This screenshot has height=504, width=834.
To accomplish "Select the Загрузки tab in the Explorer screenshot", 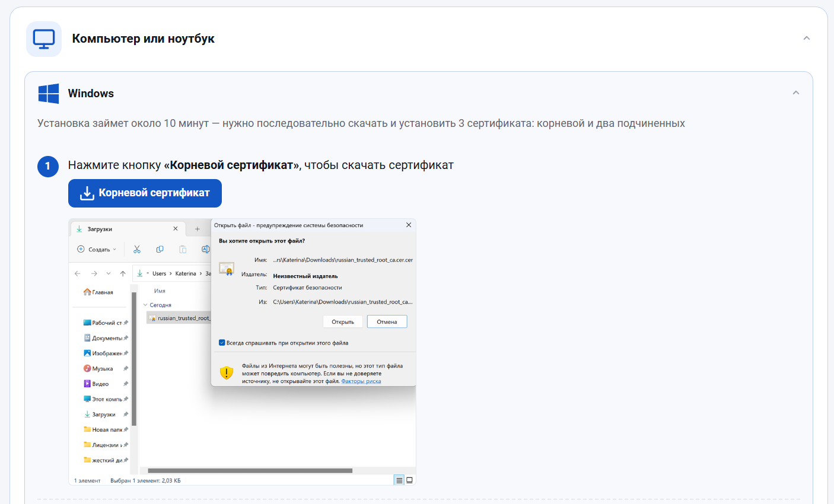I will 127,229.
